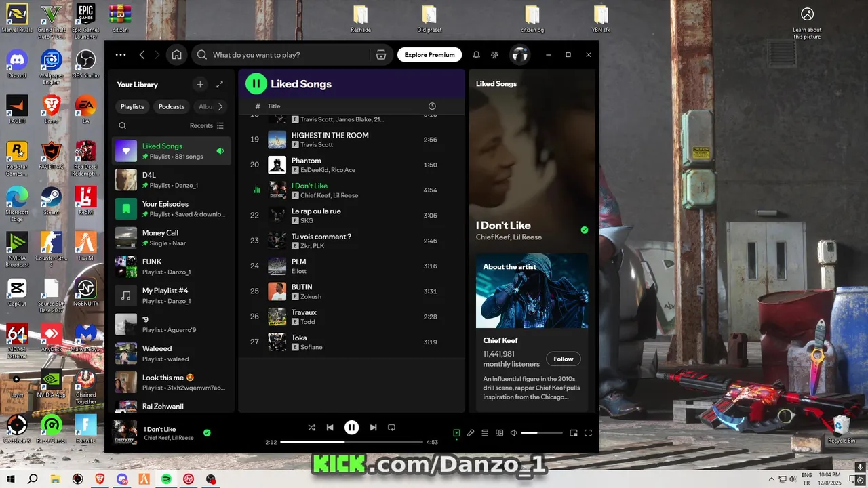Expand Your Library to full view
The height and width of the screenshot is (488, 868).
pyautogui.click(x=220, y=85)
